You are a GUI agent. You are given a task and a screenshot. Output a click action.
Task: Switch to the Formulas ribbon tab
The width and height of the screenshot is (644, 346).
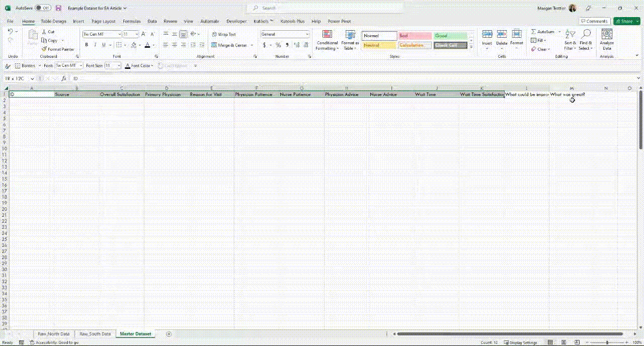tap(131, 21)
